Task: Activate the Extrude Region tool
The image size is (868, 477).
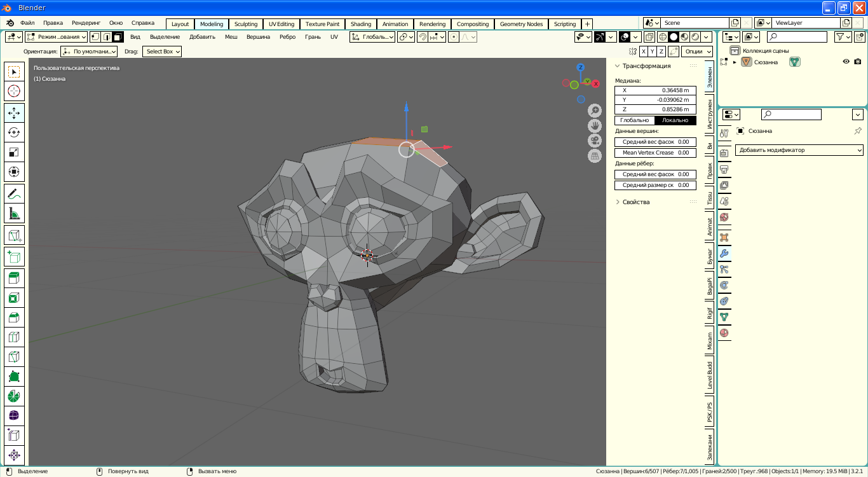Action: (14, 278)
